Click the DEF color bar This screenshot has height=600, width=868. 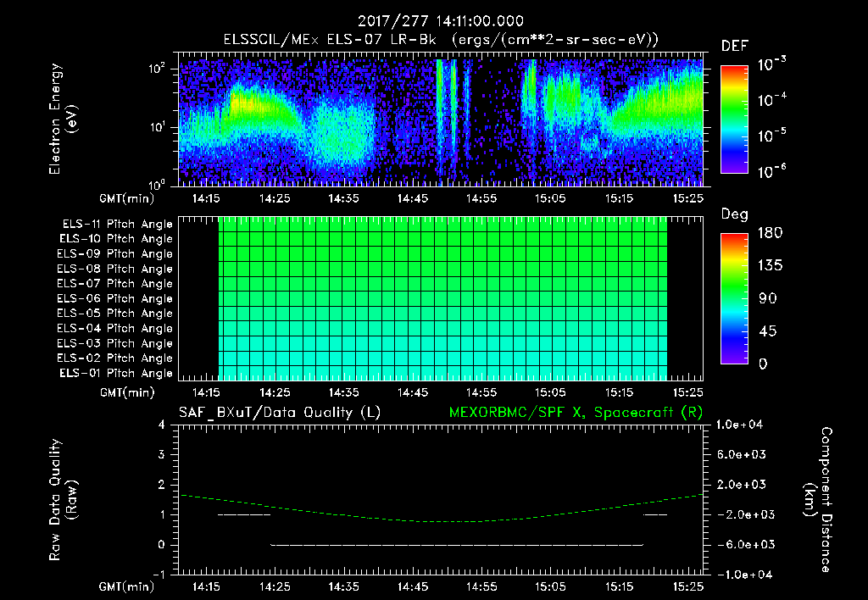pyautogui.click(x=734, y=119)
